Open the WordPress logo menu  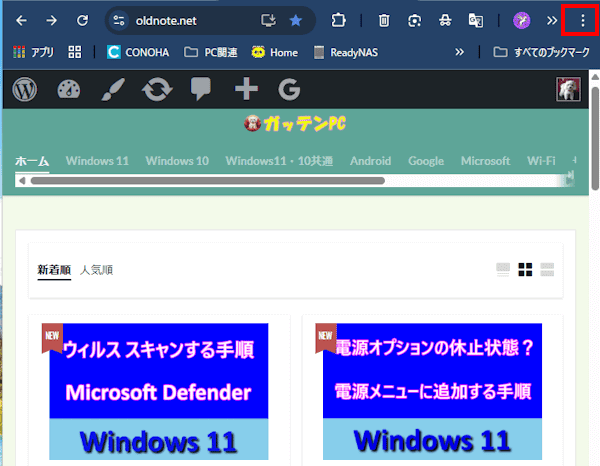(x=24, y=90)
